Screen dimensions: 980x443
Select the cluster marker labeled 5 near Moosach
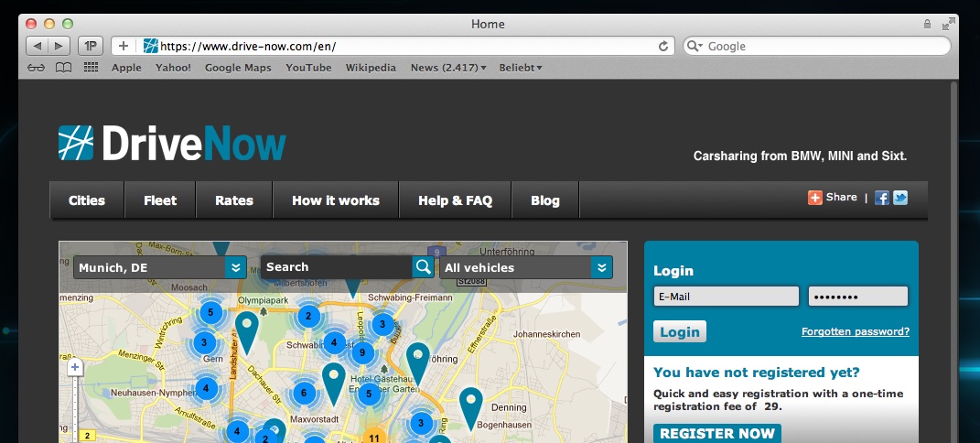(x=210, y=312)
